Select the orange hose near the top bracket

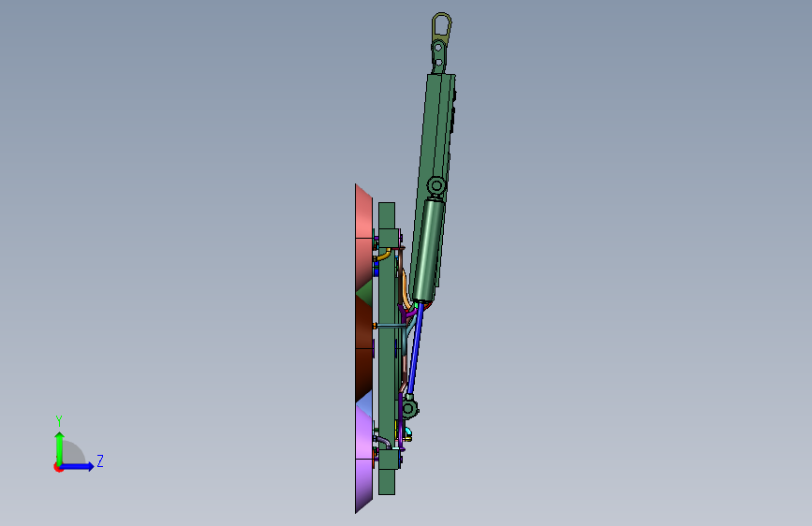pos(384,255)
